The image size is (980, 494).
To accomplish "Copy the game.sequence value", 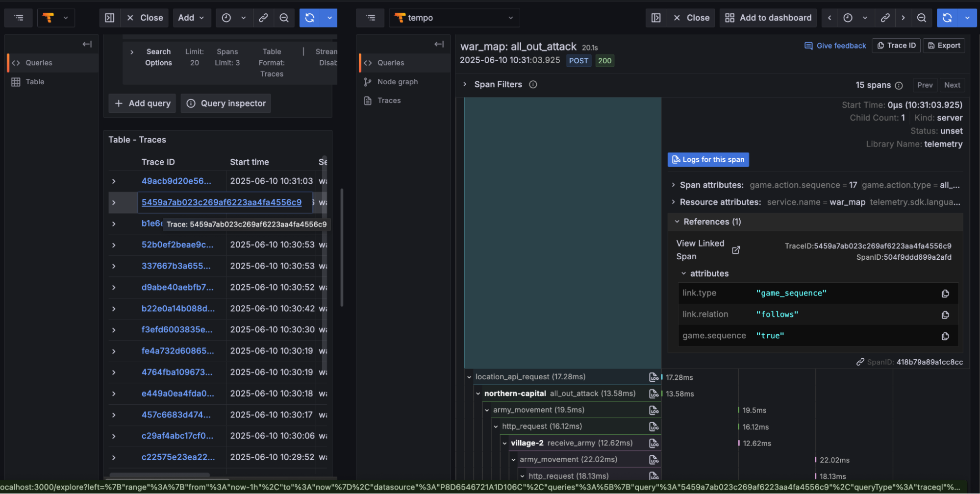I will tap(945, 336).
